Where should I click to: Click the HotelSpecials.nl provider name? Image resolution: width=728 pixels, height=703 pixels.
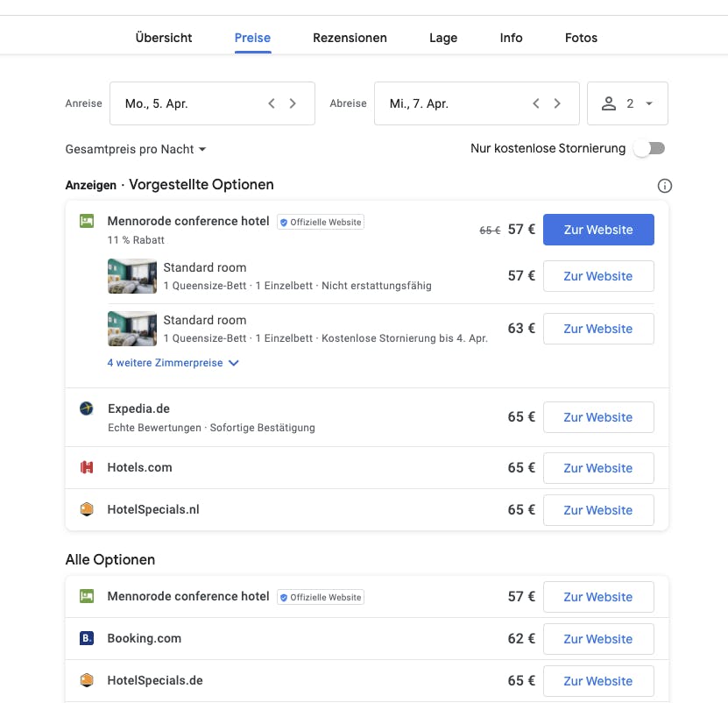pos(153,509)
